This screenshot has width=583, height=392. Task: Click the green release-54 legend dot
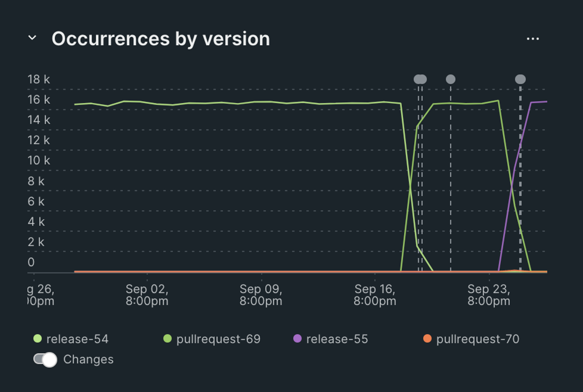37,339
